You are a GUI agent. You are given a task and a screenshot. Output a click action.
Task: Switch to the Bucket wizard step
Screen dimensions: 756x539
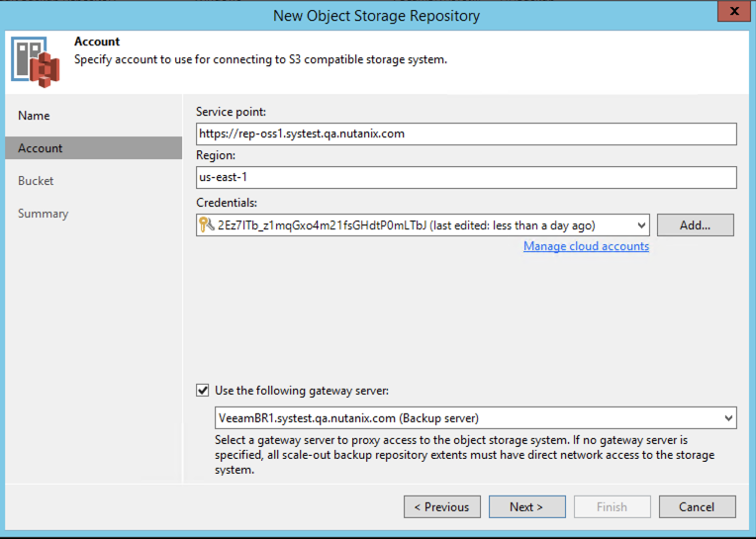coord(36,181)
